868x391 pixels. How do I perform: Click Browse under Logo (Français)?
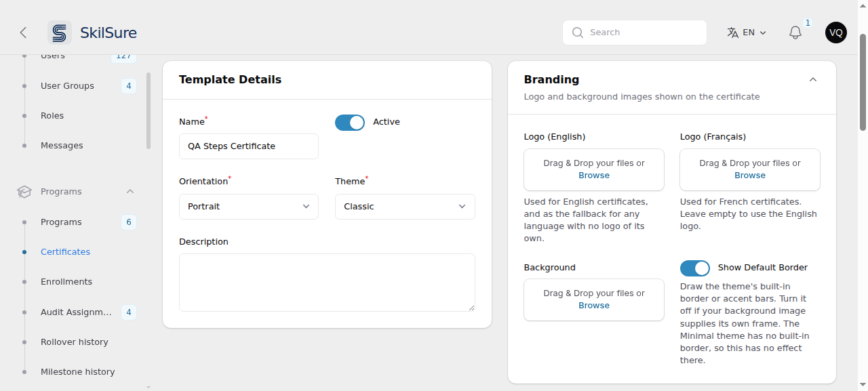(750, 176)
